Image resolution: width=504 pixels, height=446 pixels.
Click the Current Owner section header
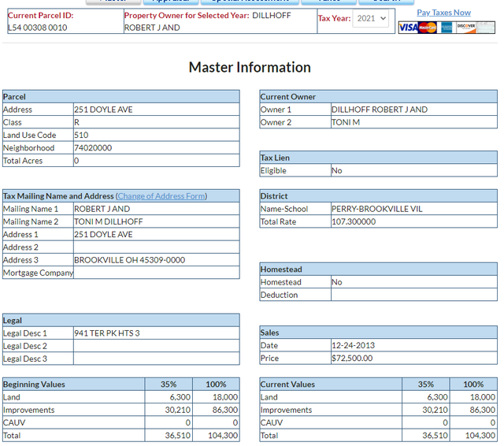[x=378, y=97]
